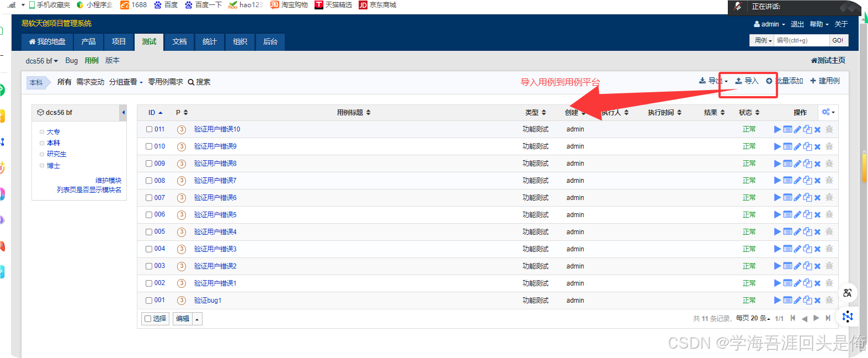Tick checkbox for case 010
868x358 pixels.
pos(149,146)
